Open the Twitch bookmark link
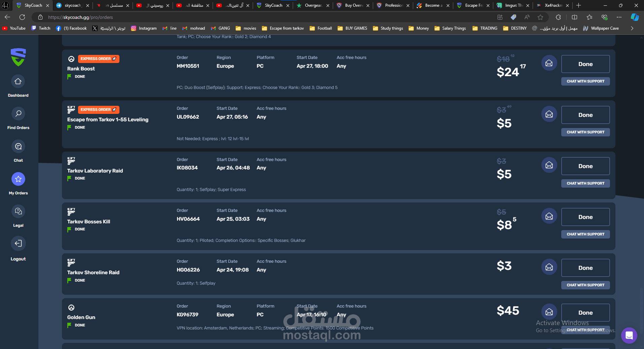The width and height of the screenshot is (644, 349). (x=41, y=28)
